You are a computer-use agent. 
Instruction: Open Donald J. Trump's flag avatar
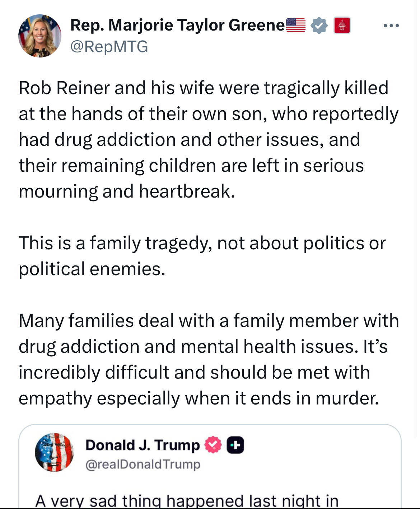point(54,452)
